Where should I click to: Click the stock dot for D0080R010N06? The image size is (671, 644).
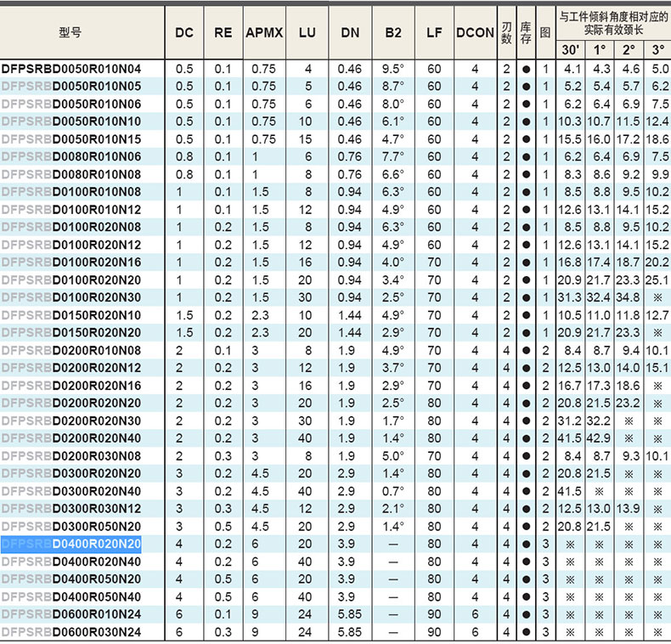pos(526,156)
